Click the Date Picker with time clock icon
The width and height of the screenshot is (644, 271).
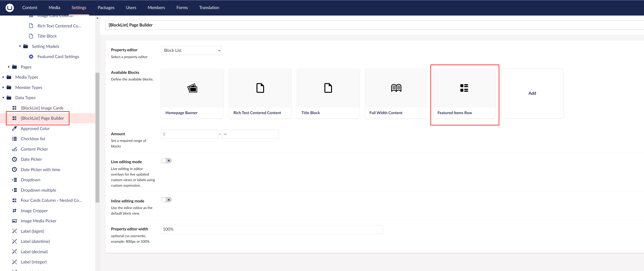(14, 169)
